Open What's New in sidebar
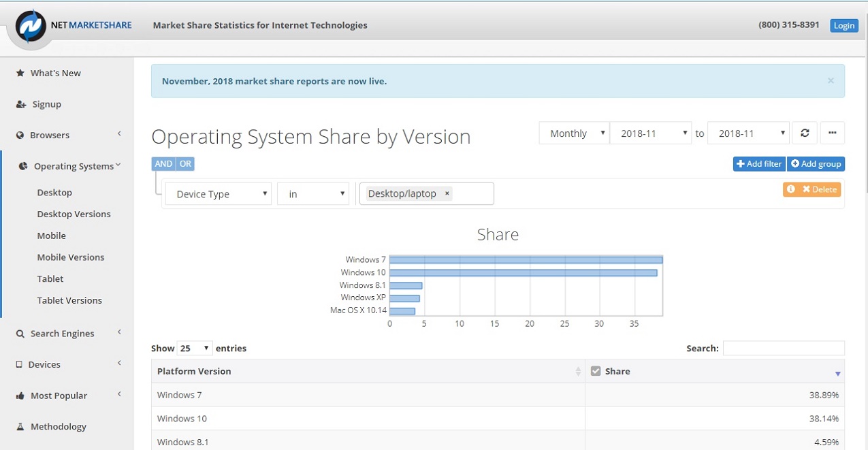The width and height of the screenshot is (868, 450). coord(56,73)
